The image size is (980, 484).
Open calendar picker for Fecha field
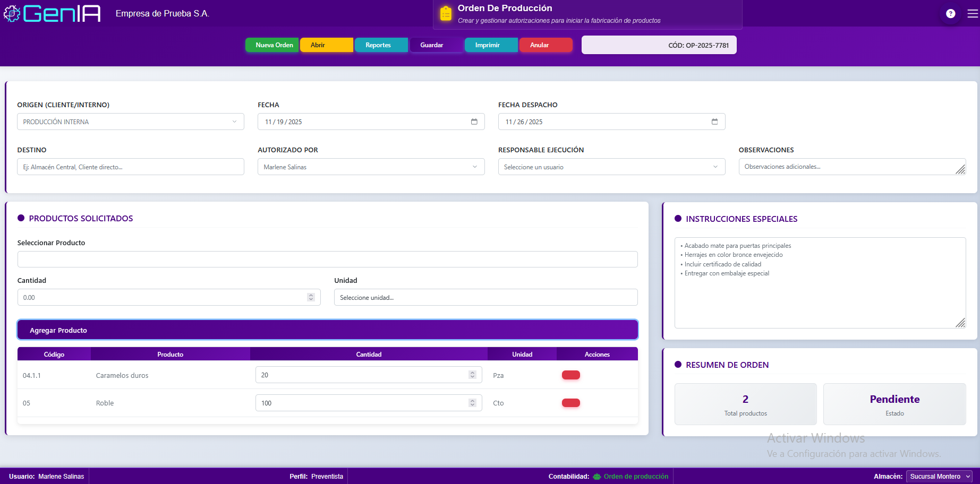pyautogui.click(x=474, y=122)
